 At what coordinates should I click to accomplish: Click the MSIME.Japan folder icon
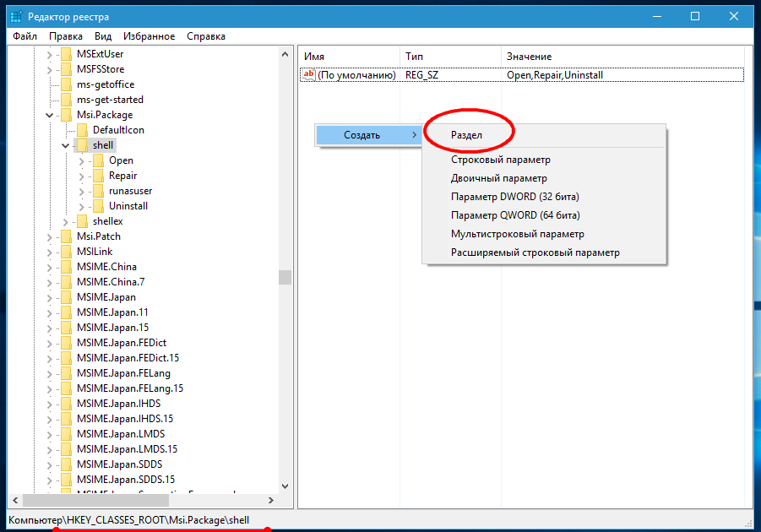point(67,297)
